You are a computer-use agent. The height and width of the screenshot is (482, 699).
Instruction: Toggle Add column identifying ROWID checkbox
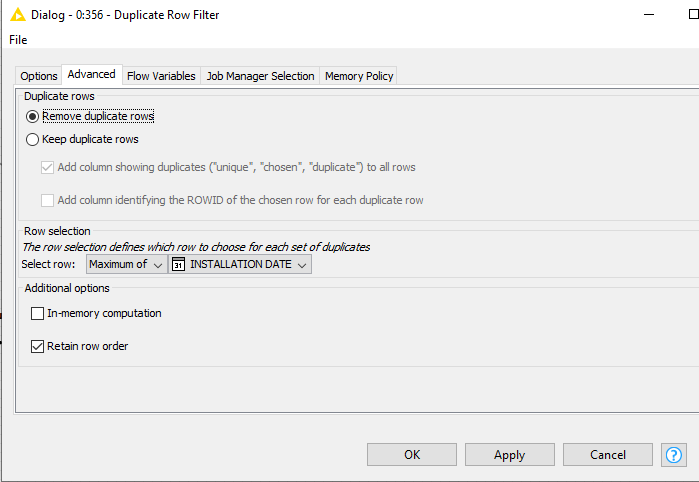pyautogui.click(x=48, y=200)
